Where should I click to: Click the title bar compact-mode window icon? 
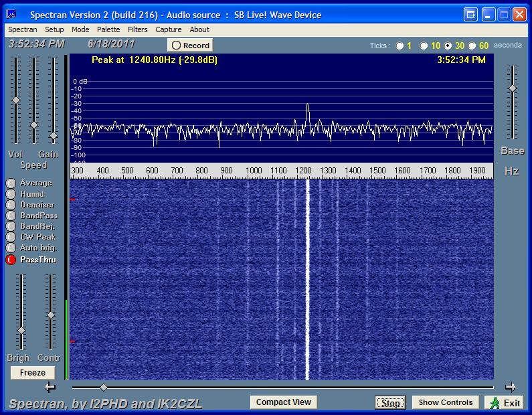coord(470,15)
